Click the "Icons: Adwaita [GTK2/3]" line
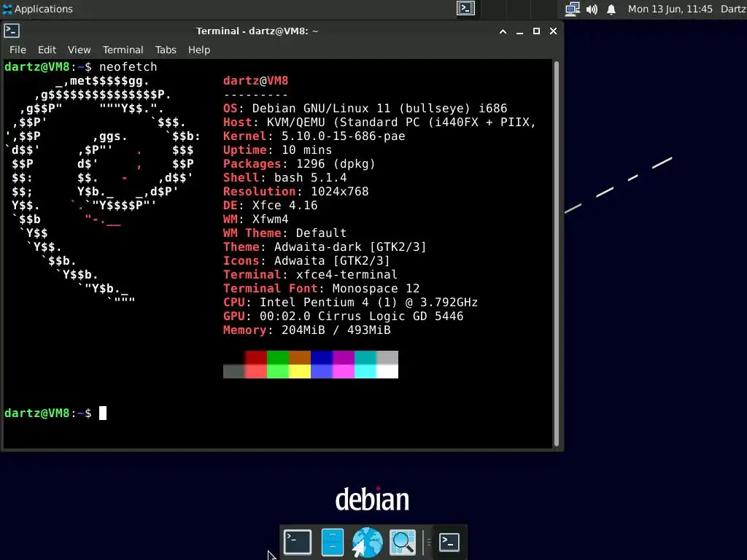The width and height of the screenshot is (747, 560). 307,260
